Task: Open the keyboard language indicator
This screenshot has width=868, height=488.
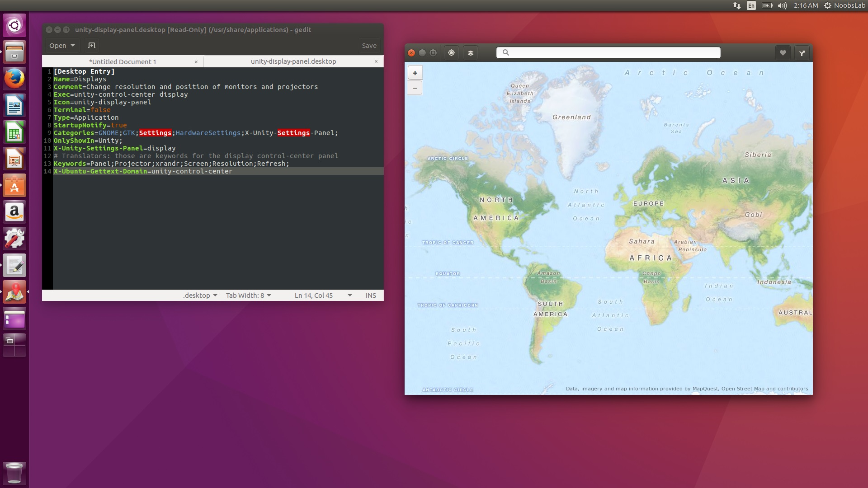Action: tap(751, 5)
